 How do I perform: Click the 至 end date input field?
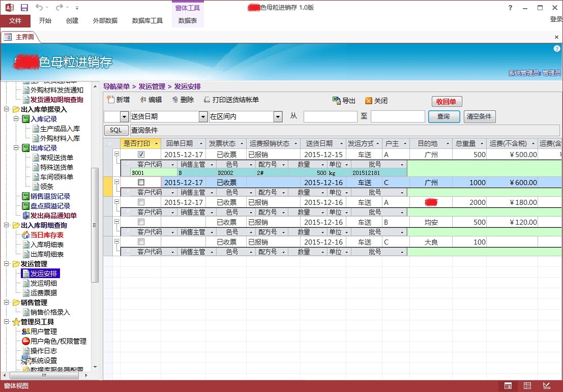tap(398, 116)
